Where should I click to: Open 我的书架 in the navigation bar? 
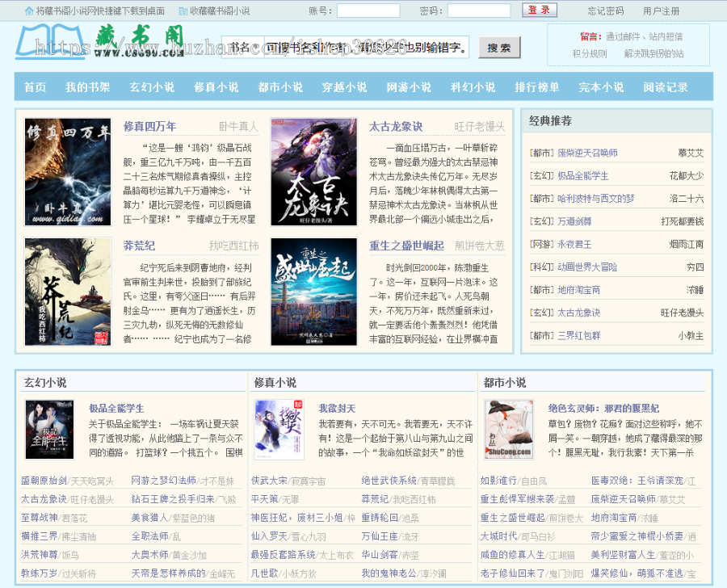pyautogui.click(x=87, y=86)
